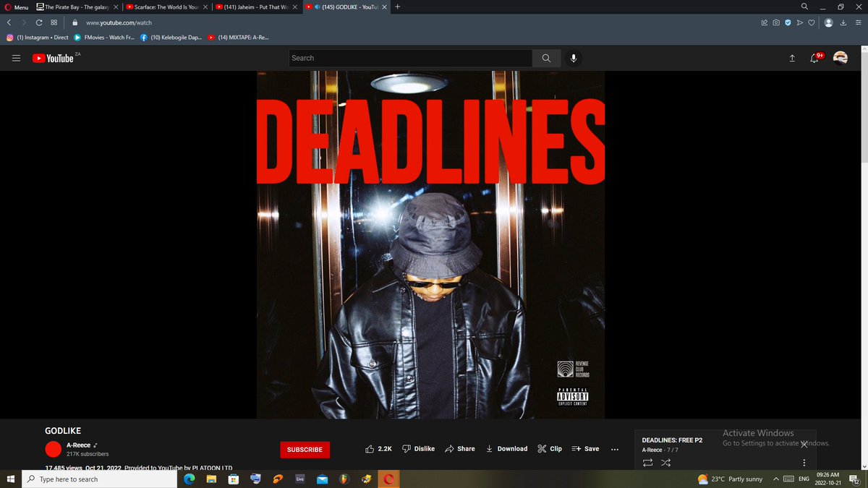The height and width of the screenshot is (488, 868).
Task: Collapse the playlist panel with X
Action: (804, 444)
